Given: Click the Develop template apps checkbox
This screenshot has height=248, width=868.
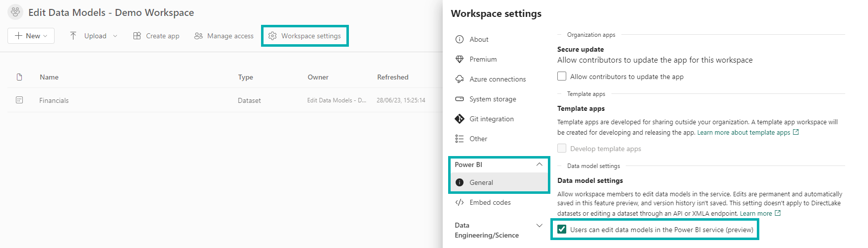Looking at the screenshot, I should [562, 148].
